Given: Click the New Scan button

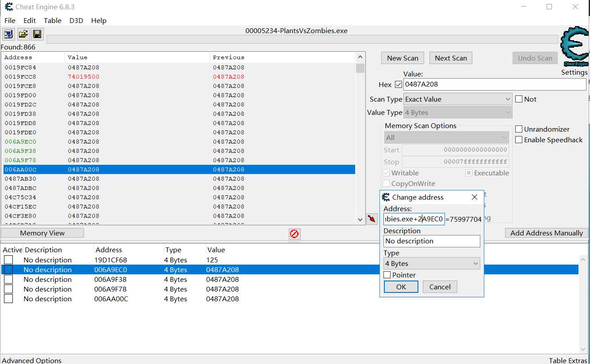Looking at the screenshot, I should pos(402,58).
